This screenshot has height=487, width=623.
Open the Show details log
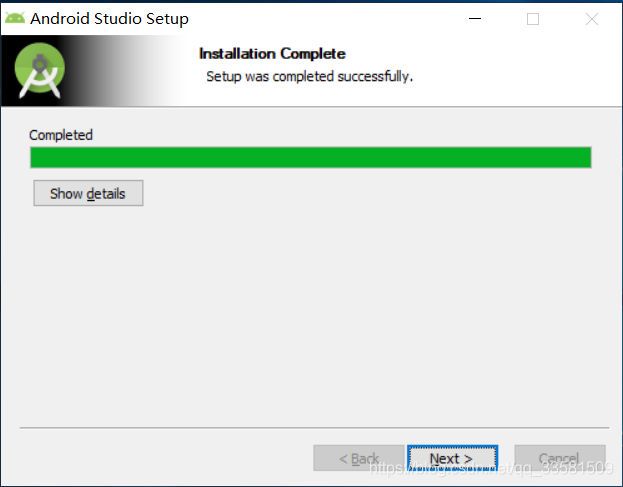coord(88,193)
